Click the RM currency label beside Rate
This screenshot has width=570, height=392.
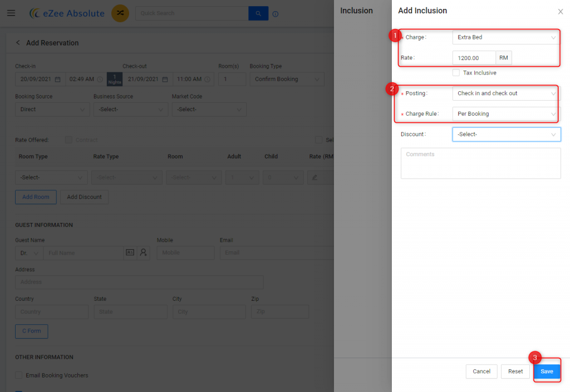(x=503, y=58)
